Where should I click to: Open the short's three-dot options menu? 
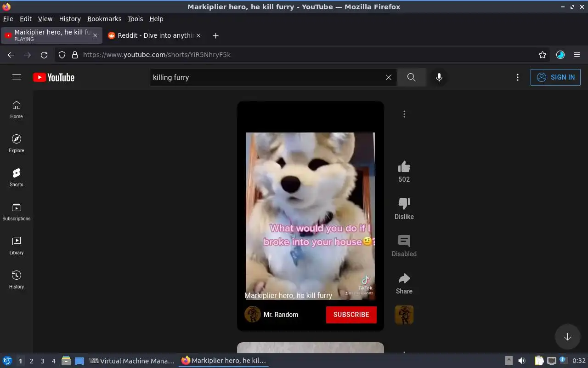tap(404, 114)
